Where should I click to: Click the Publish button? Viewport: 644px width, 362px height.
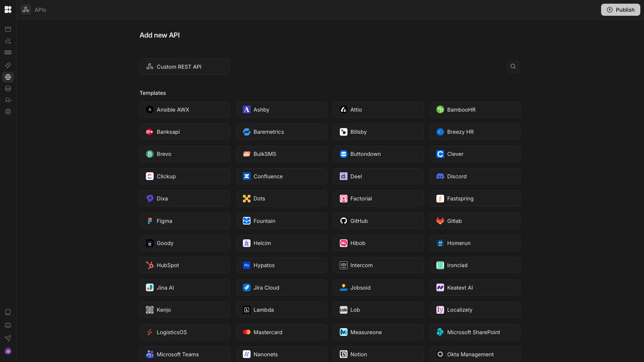tap(620, 10)
